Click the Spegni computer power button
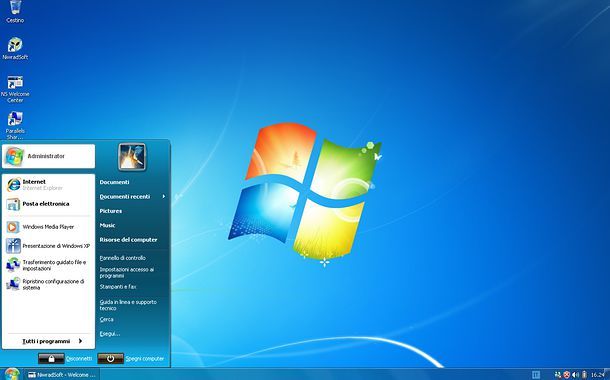 110,359
